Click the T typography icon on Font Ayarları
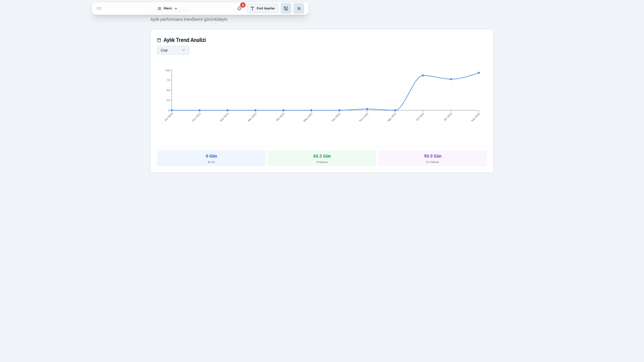Viewport: 644px width, 362px height. click(253, 8)
